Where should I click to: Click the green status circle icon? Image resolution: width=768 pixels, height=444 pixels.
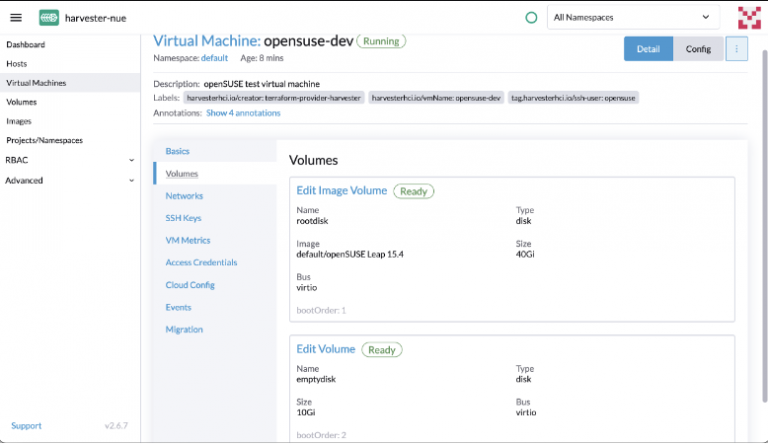531,17
